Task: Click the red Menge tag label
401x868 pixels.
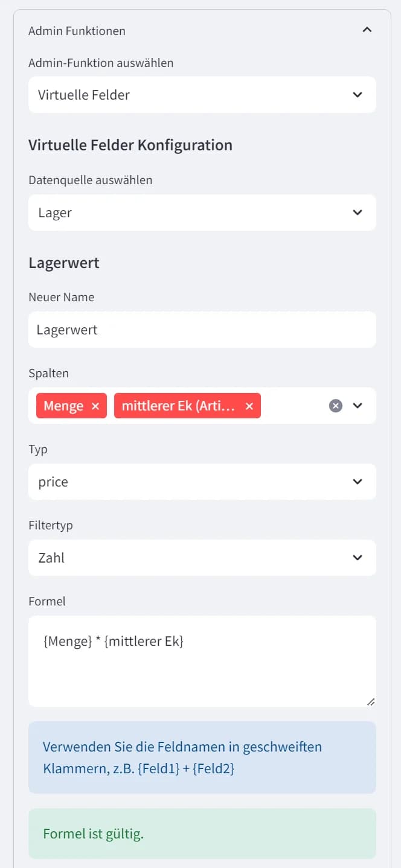Action: [63, 406]
